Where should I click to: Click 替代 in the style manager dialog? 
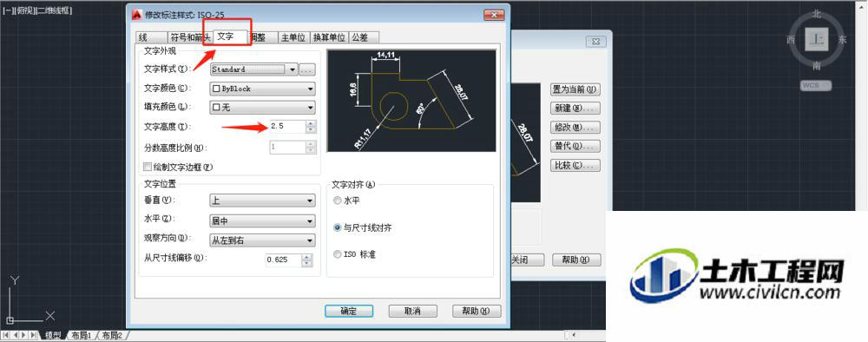[x=575, y=147]
